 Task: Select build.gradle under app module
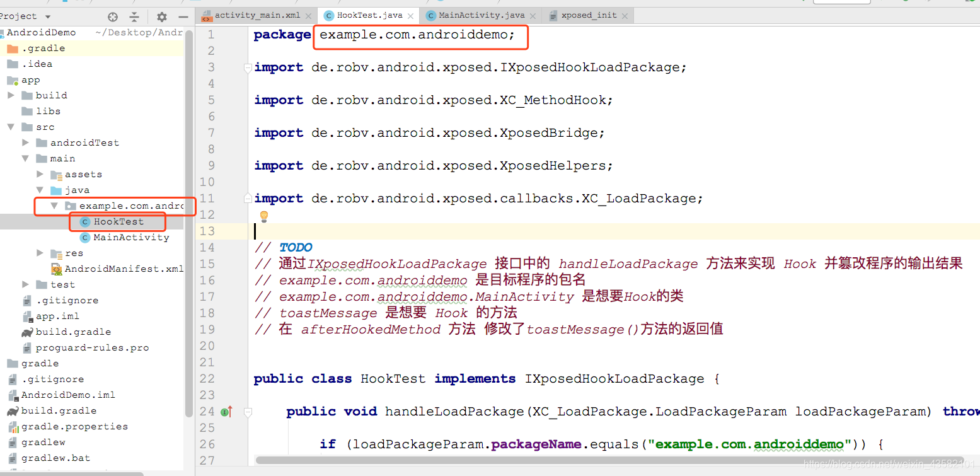pyautogui.click(x=66, y=332)
